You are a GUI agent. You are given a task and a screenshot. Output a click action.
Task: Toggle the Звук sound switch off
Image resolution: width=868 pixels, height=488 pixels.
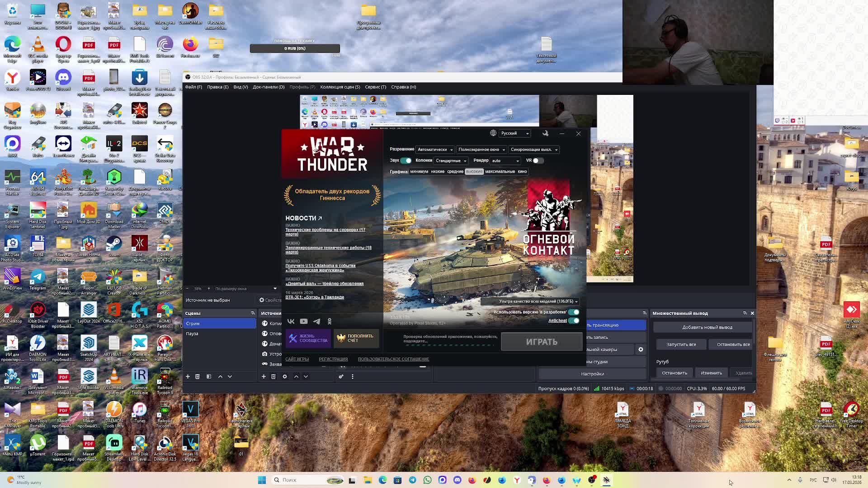[x=406, y=160]
